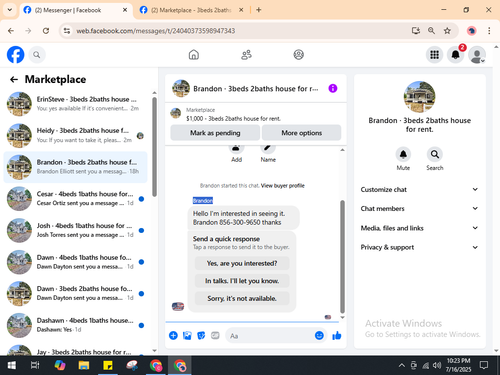This screenshot has width=500, height=375.
Task: Open the Facebook menu grid icon
Action: [434, 55]
